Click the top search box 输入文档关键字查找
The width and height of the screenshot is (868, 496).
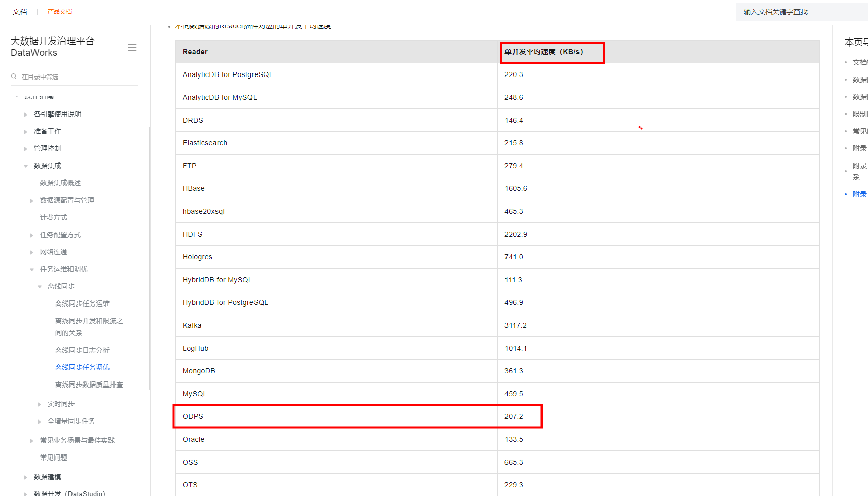click(x=802, y=12)
